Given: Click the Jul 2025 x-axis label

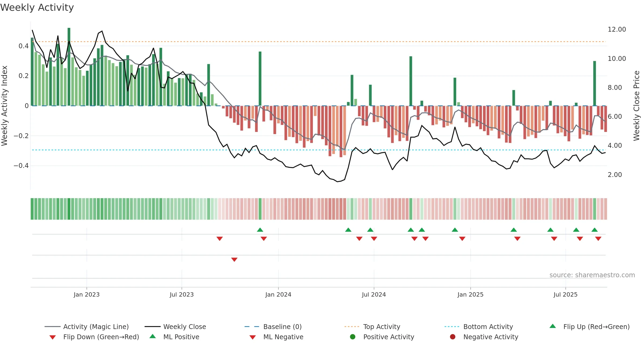Looking at the screenshot, I should [x=565, y=294].
